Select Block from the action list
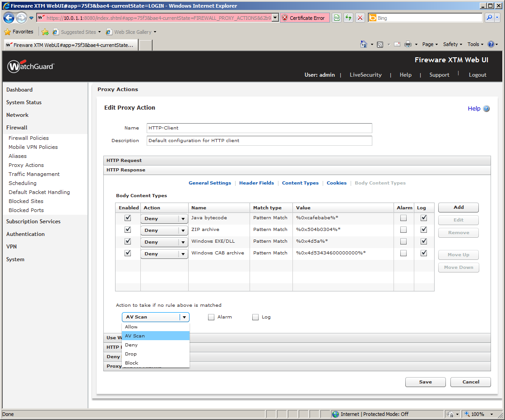Screen dimensions: 505x420 (156, 363)
